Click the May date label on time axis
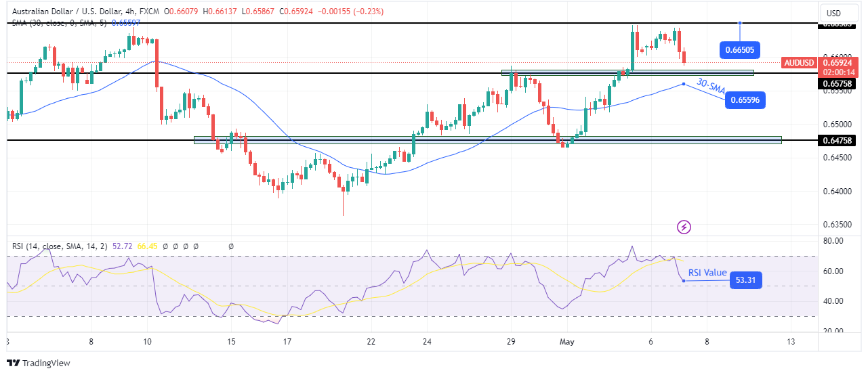 point(567,342)
